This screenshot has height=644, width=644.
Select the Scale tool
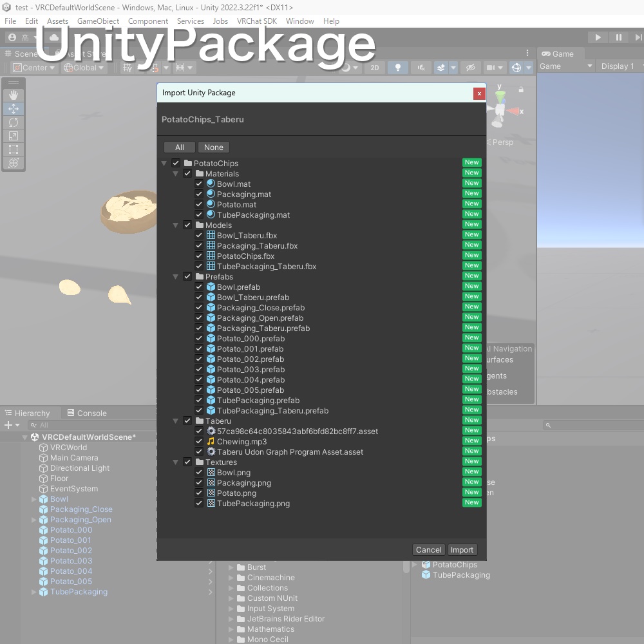[x=14, y=136]
